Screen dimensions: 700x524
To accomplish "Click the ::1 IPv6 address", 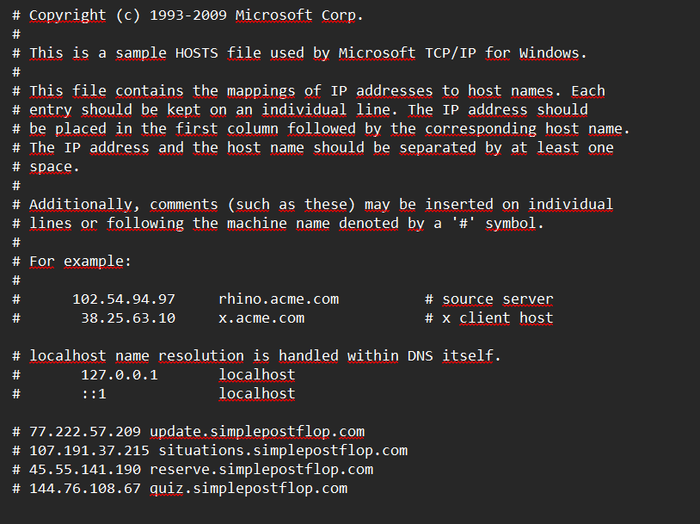I will coord(94,394).
